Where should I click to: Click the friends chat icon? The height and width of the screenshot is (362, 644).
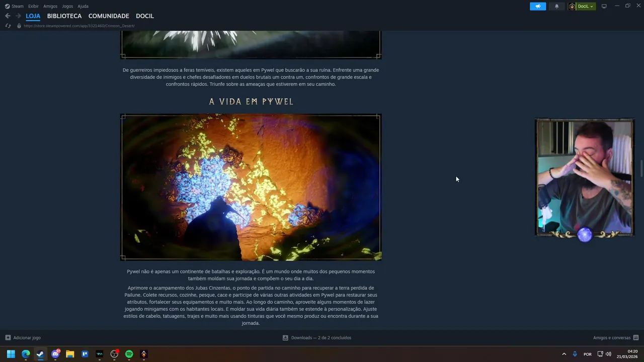(636, 338)
